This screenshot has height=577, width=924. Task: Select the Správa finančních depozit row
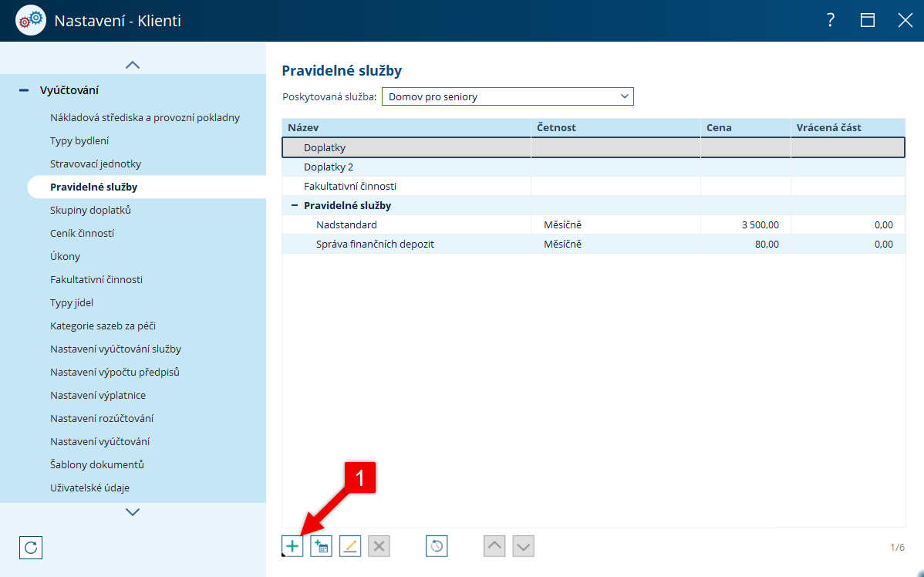(x=593, y=244)
